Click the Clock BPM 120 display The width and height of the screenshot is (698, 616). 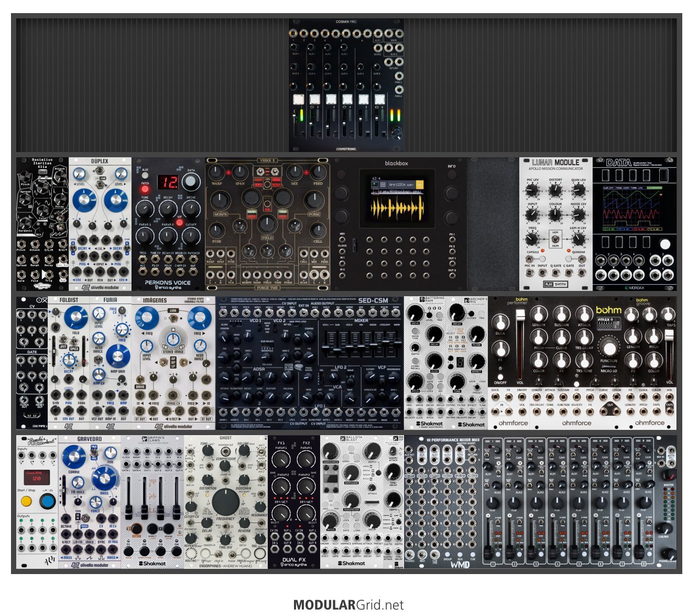pos(37,477)
